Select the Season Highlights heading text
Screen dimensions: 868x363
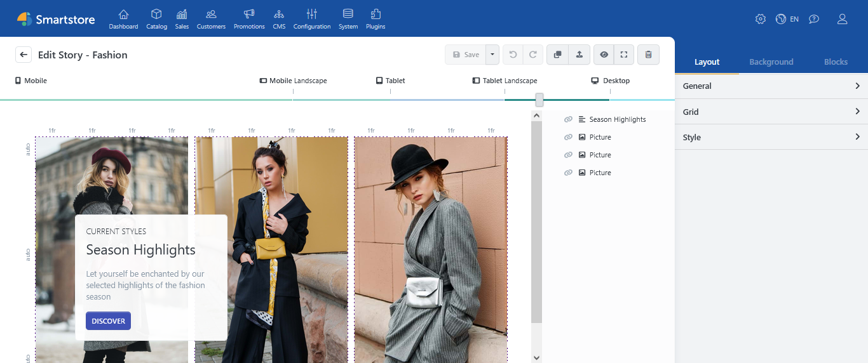(141, 250)
